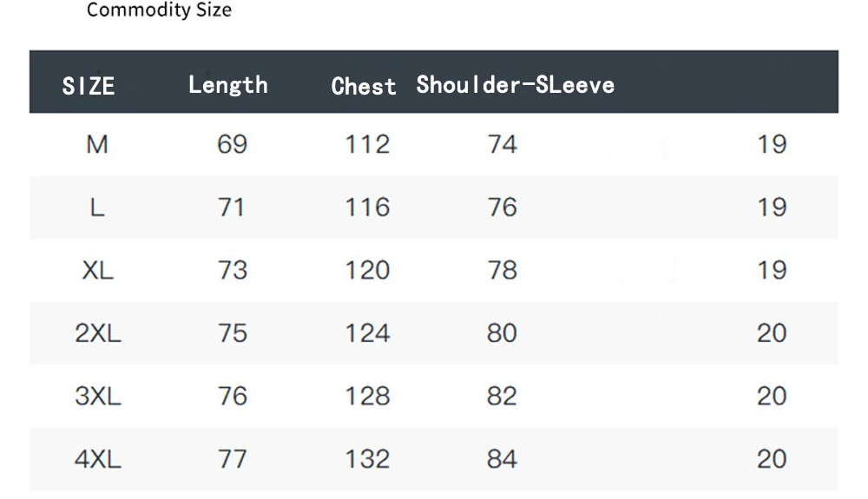Screen dimensions: 868x499
Task: Select the 4XL size row label
Action: click(98, 460)
